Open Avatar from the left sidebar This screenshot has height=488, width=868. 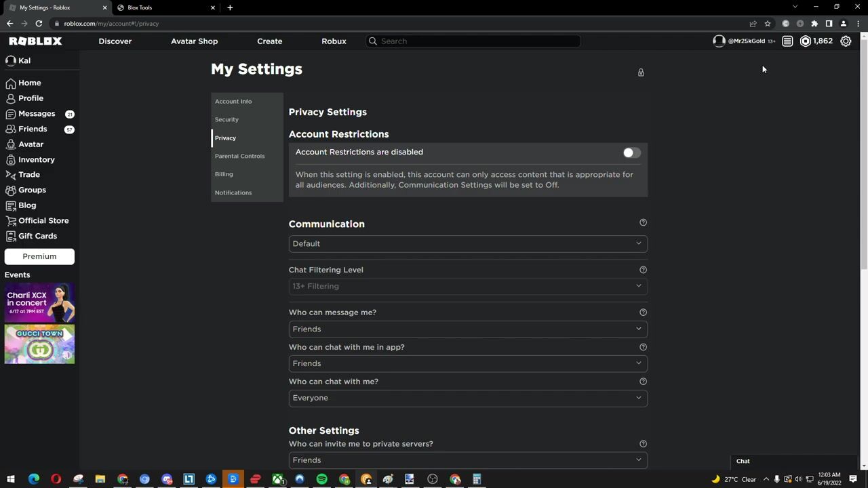tap(24, 144)
